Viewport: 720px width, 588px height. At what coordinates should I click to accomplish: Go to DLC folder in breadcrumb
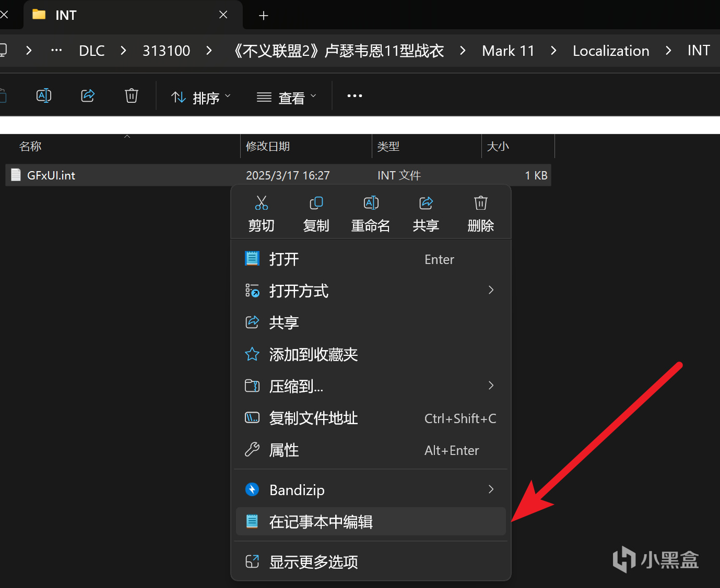(92, 51)
